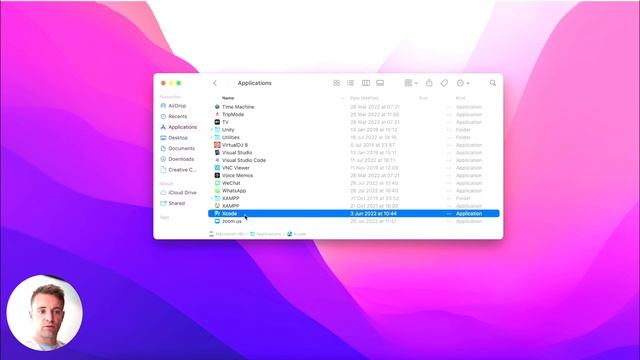Select the WhatsApp app icon
This screenshot has height=360, width=640.
pos(217,191)
